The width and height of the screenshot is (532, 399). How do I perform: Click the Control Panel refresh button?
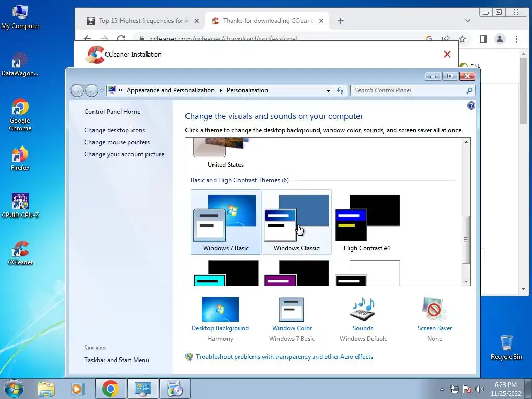tap(340, 90)
